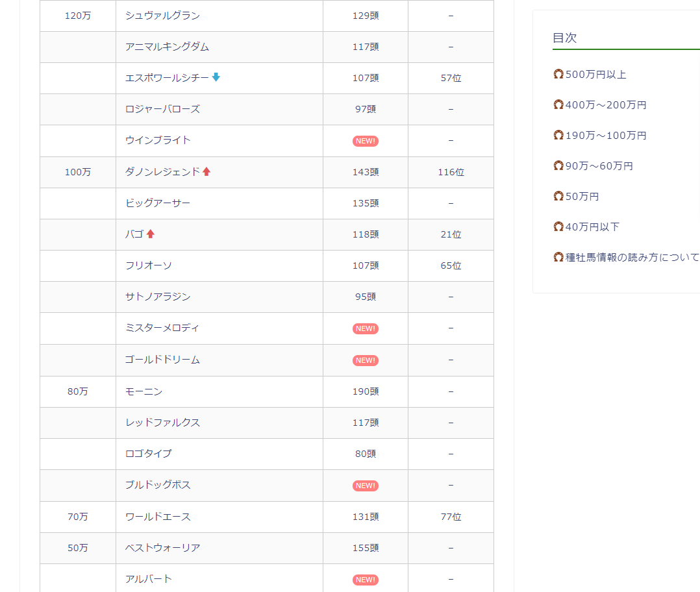Select the ロゴタイプ name cell
700x592 pixels.
(149, 454)
